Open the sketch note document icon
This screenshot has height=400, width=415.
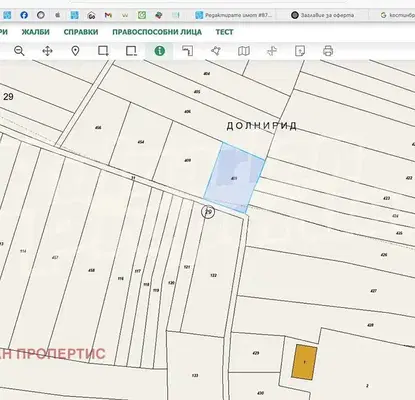point(300,51)
